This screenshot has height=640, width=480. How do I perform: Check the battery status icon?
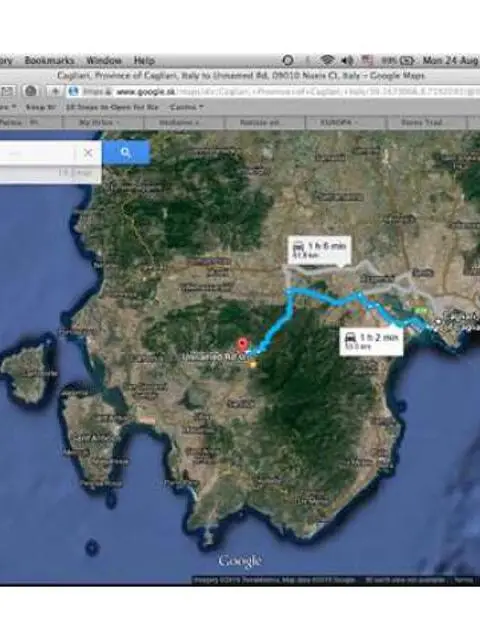[407, 60]
